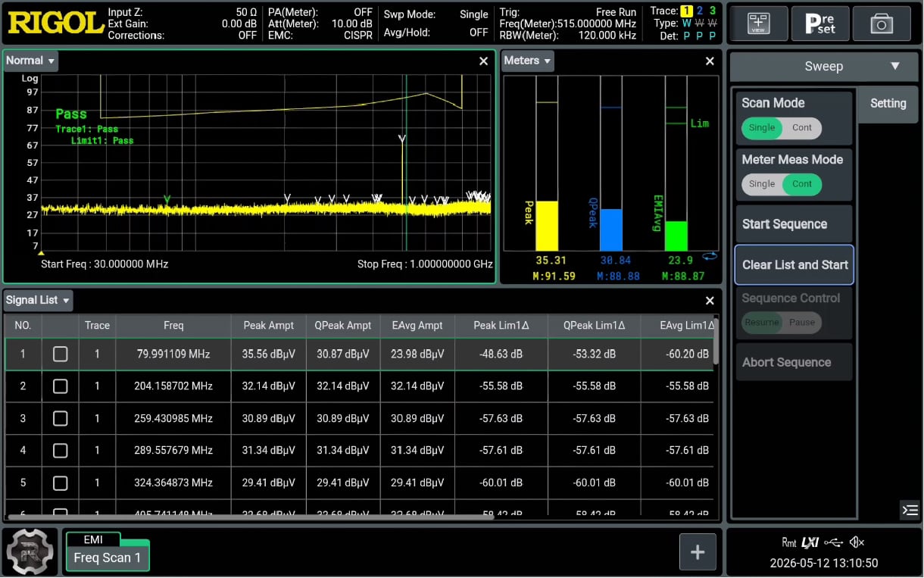Set Scan Mode to Cont
Viewport: 924px width, 578px height.
pos(802,128)
